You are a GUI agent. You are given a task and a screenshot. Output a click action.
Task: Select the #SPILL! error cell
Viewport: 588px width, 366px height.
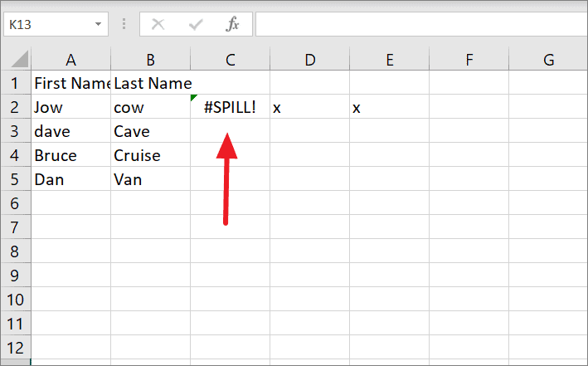coord(231,107)
